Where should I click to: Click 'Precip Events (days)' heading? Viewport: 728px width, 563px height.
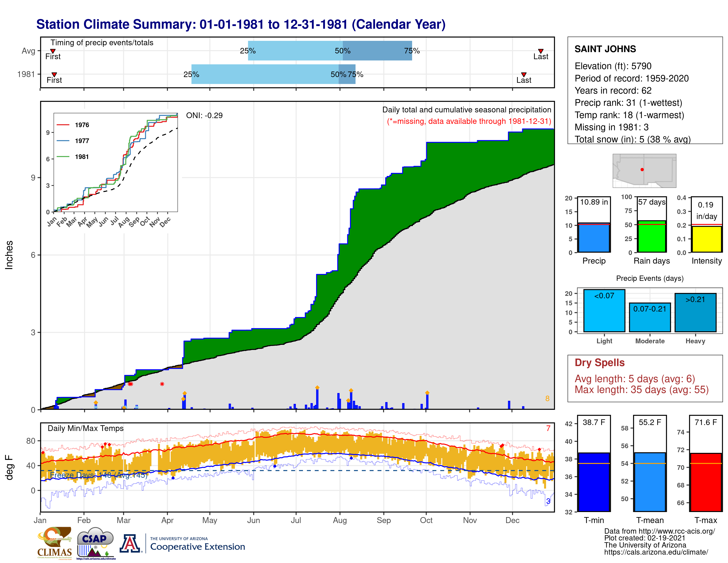click(x=650, y=278)
